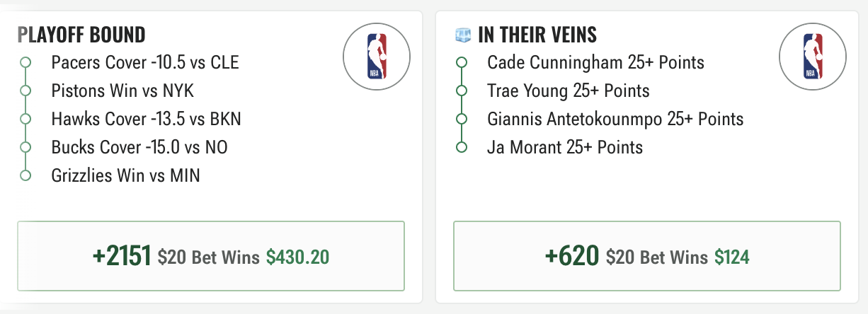
Task: Click the circle marker beside Ja Morant leg
Action: pos(462,147)
